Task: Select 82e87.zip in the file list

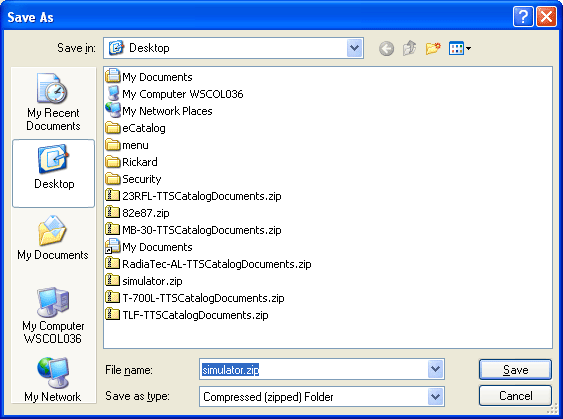Action: (138, 213)
